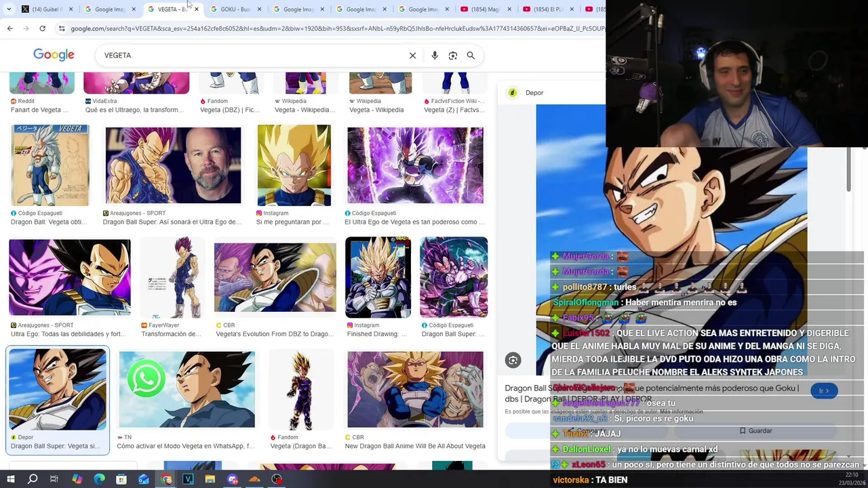
Task: Open Windows taskbar search
Action: (x=33, y=479)
